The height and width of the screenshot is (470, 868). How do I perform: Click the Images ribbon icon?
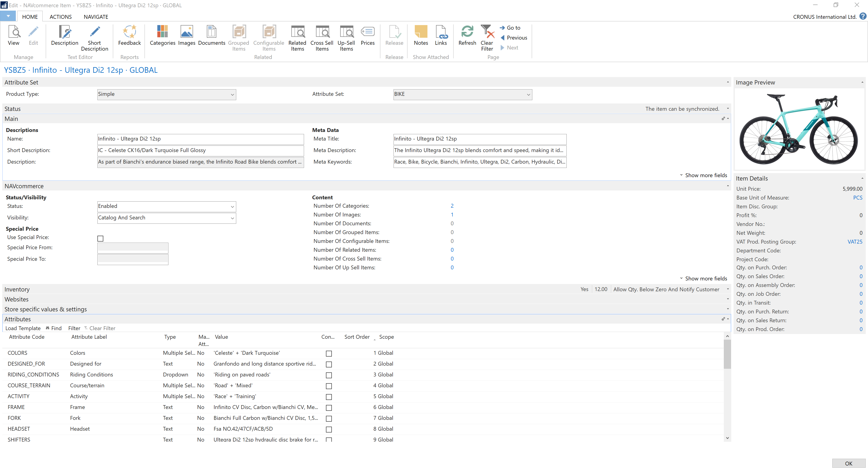click(186, 35)
